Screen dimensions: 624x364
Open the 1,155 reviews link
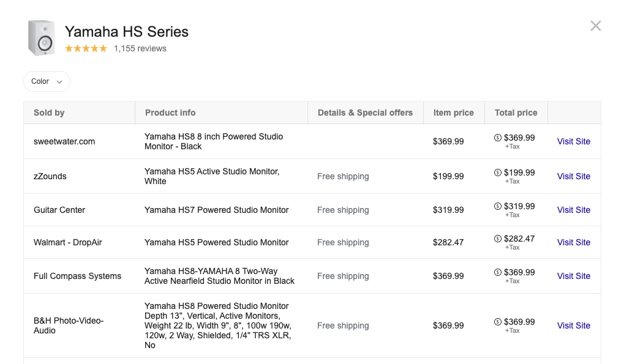point(140,48)
